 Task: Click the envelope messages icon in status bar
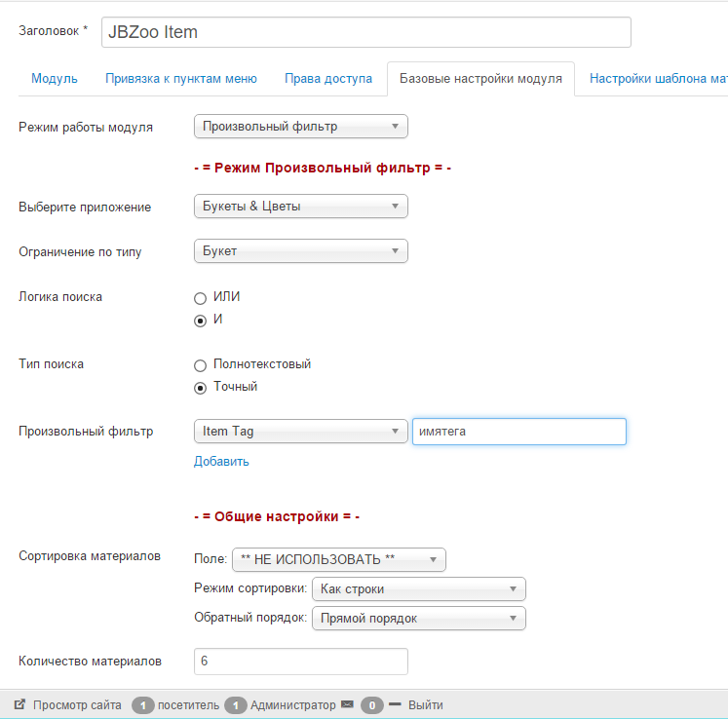click(347, 704)
